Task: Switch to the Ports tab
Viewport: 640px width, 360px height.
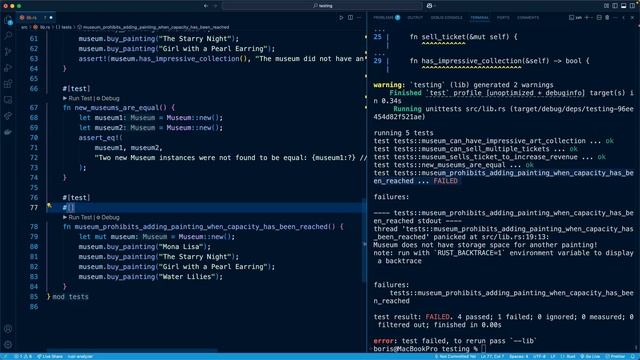Action: point(503,18)
